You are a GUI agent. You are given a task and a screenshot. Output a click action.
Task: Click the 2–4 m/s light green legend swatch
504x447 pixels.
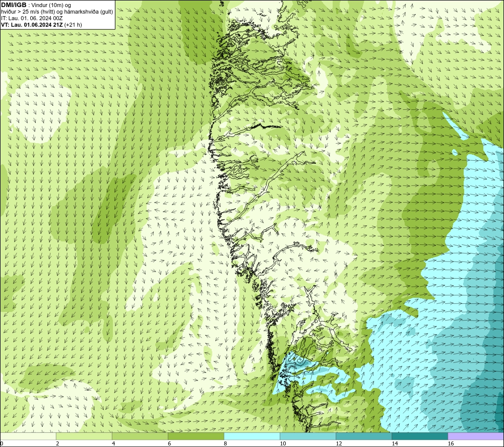pyautogui.click(x=84, y=436)
